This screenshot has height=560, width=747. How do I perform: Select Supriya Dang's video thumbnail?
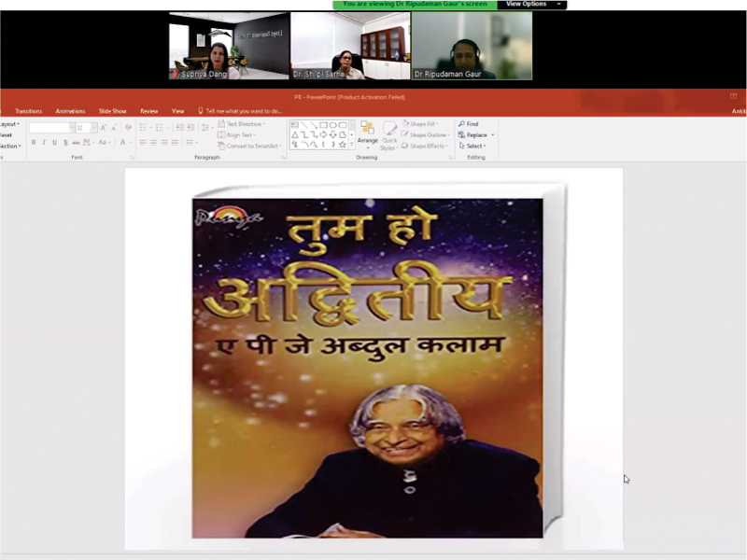[229, 46]
